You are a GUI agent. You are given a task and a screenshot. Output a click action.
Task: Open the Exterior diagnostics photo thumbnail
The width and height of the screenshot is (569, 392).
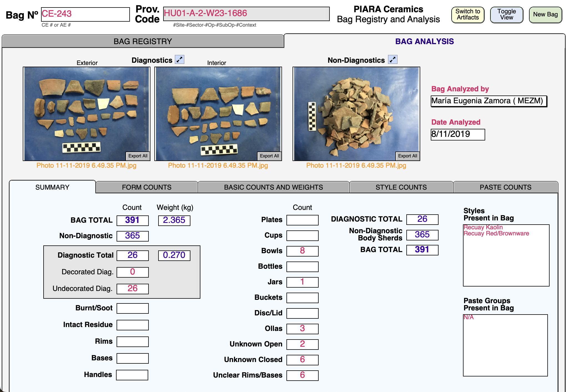86,111
